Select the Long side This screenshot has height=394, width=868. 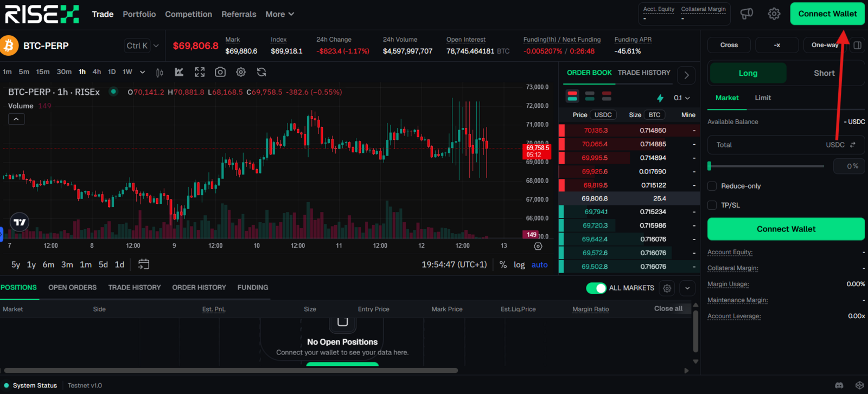coord(748,73)
